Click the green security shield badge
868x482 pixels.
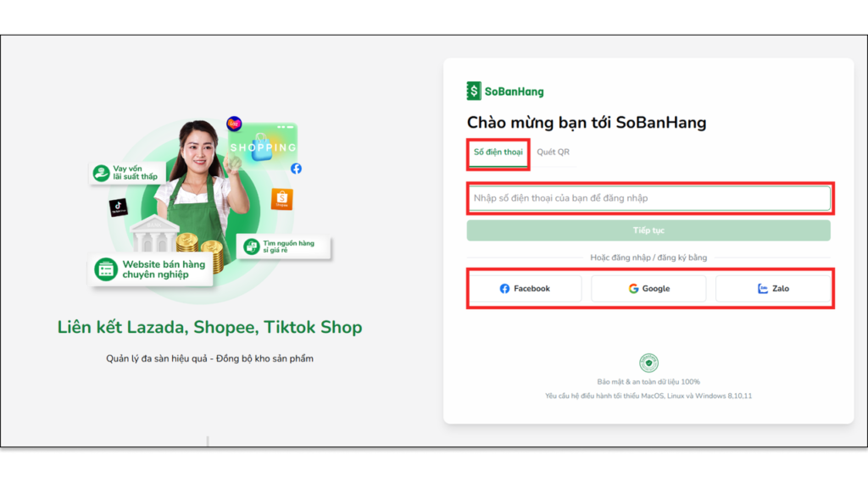[648, 363]
